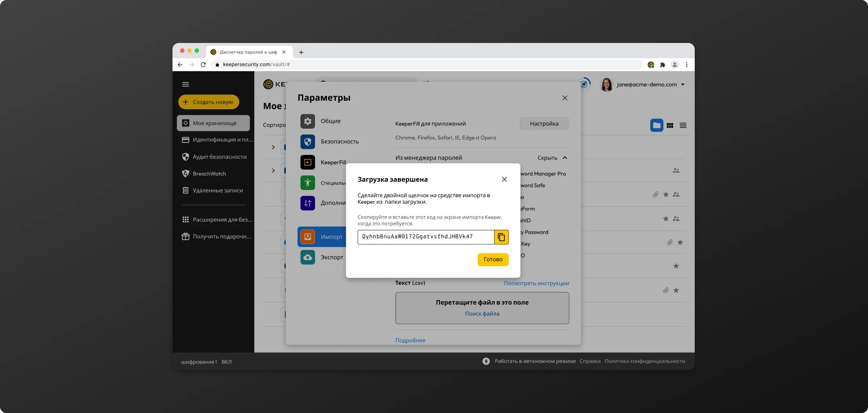Close the Диспетчер паролей browser tab
868x413 pixels.
coord(284,52)
